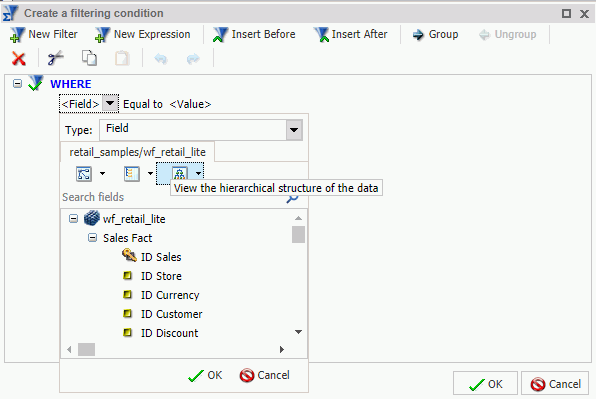This screenshot has width=596, height=399.
Task: Click the Ungroup button
Action: (x=507, y=35)
